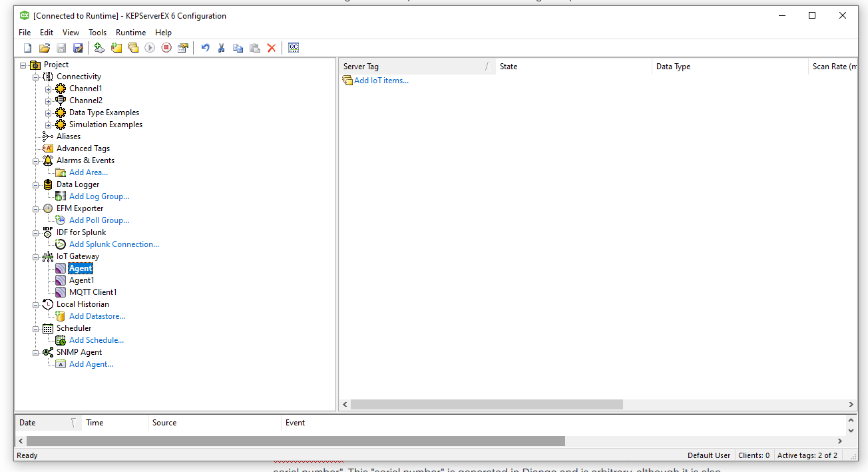868x472 pixels.
Task: Select the highlighted Agent tree item
Action: click(81, 268)
